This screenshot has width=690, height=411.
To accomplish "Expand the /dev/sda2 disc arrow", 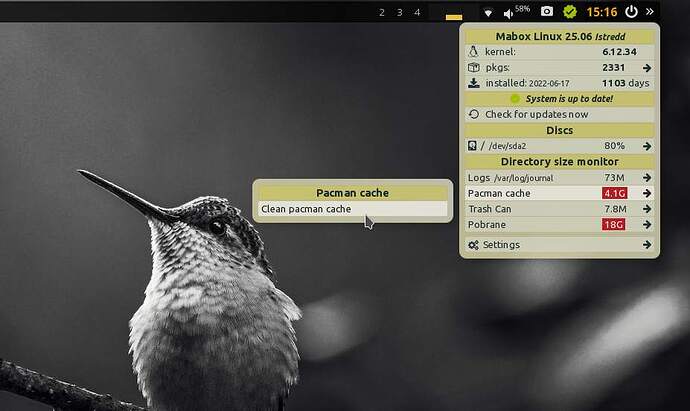I will (647, 146).
